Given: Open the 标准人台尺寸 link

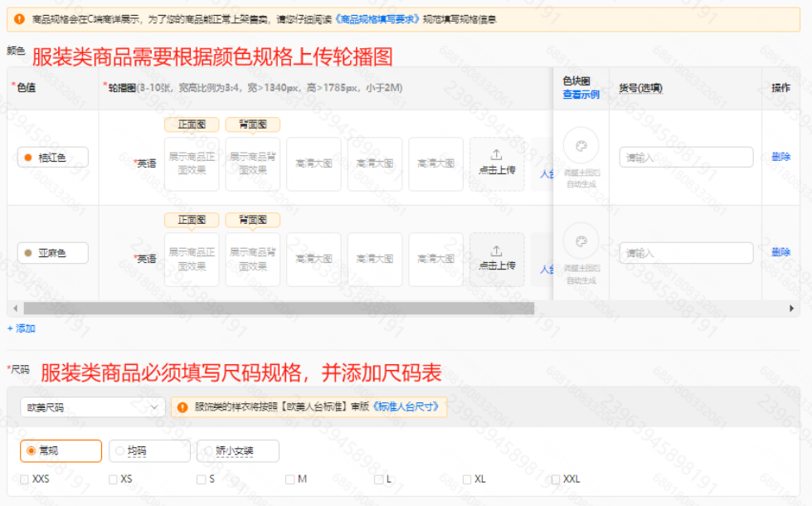Looking at the screenshot, I should [x=406, y=406].
